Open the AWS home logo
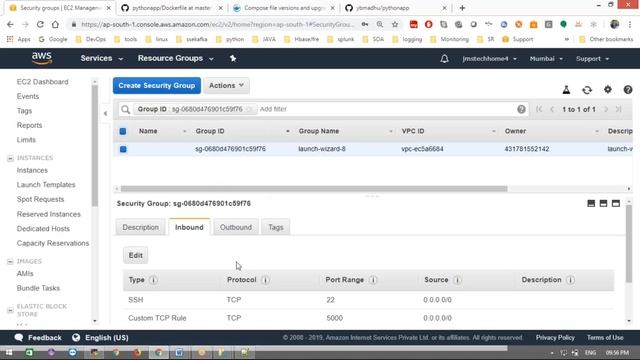Screen dimensions: 640x360 click(42, 58)
